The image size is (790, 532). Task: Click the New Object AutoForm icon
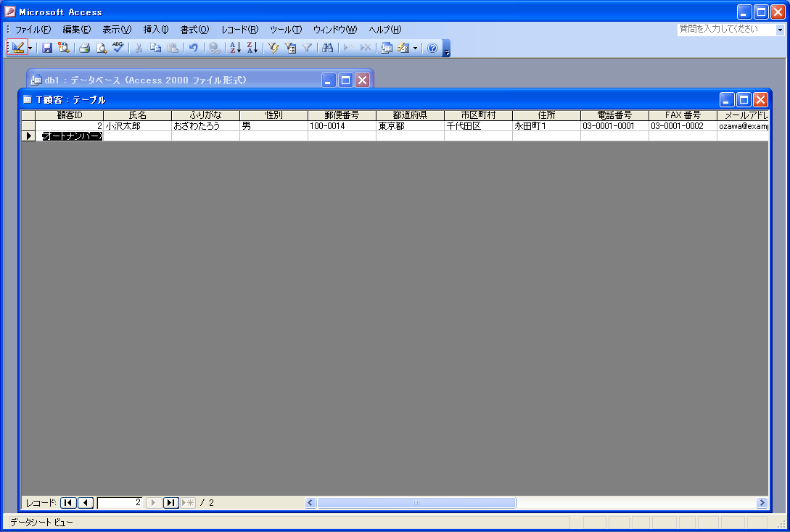point(403,48)
